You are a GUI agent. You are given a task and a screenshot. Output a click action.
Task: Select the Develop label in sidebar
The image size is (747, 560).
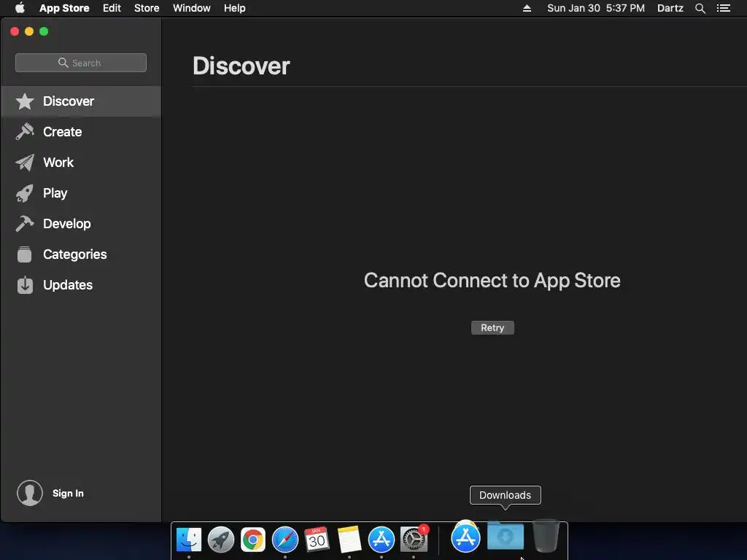[66, 224]
